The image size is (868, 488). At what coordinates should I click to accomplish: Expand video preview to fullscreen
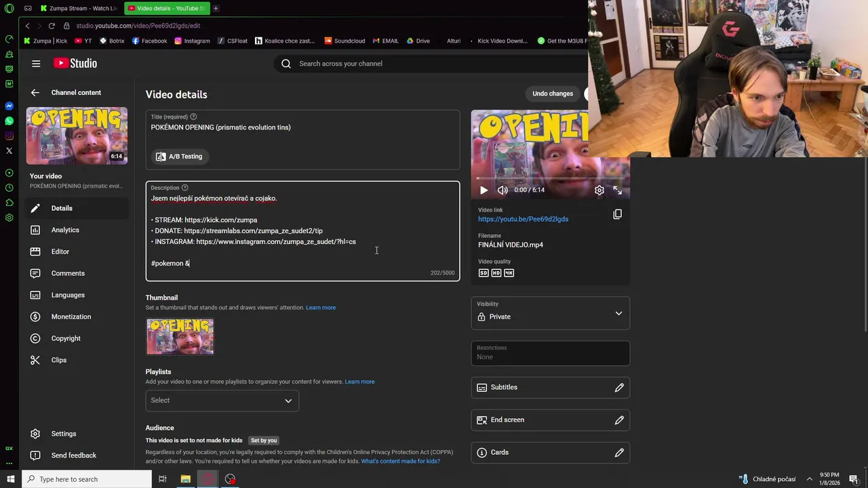click(x=618, y=190)
